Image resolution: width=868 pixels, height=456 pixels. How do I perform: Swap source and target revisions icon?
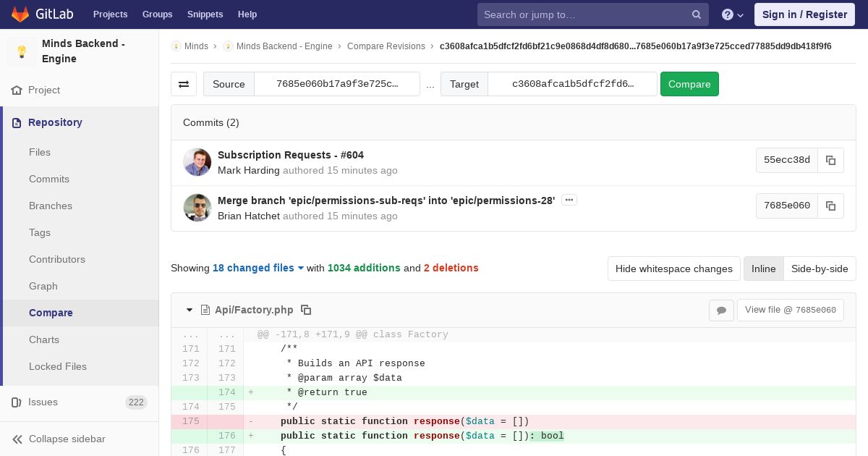[x=184, y=84]
